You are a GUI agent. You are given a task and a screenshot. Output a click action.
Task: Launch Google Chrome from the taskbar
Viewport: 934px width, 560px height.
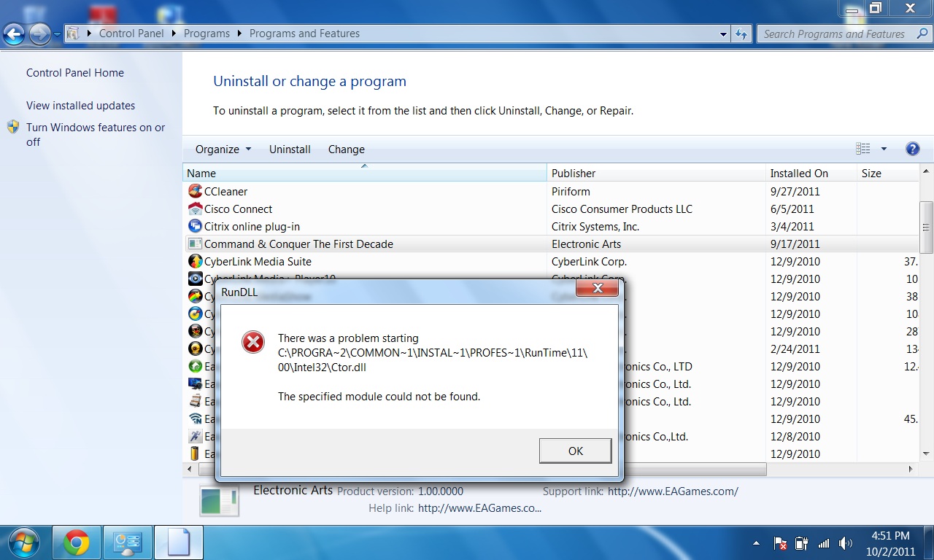[x=77, y=542]
